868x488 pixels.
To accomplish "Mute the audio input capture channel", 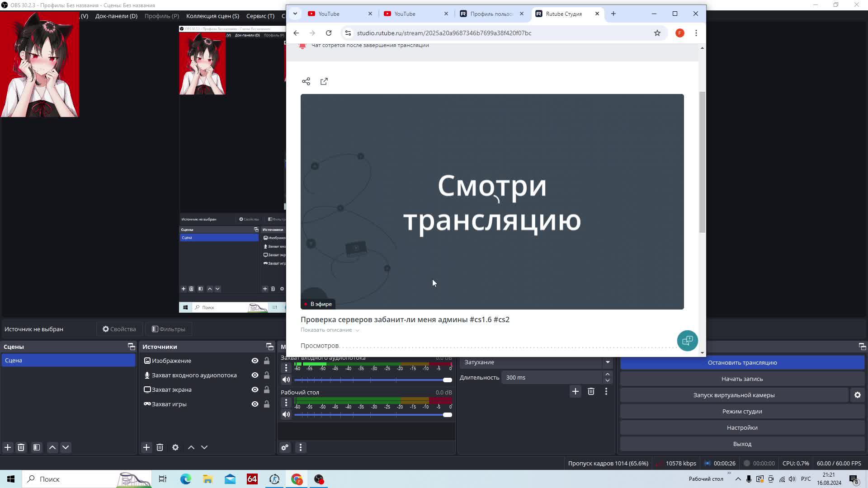I will pos(286,380).
